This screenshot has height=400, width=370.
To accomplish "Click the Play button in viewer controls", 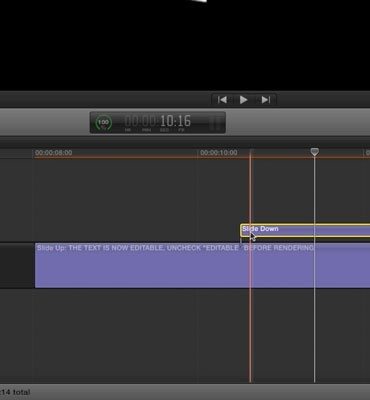I will tap(244, 100).
